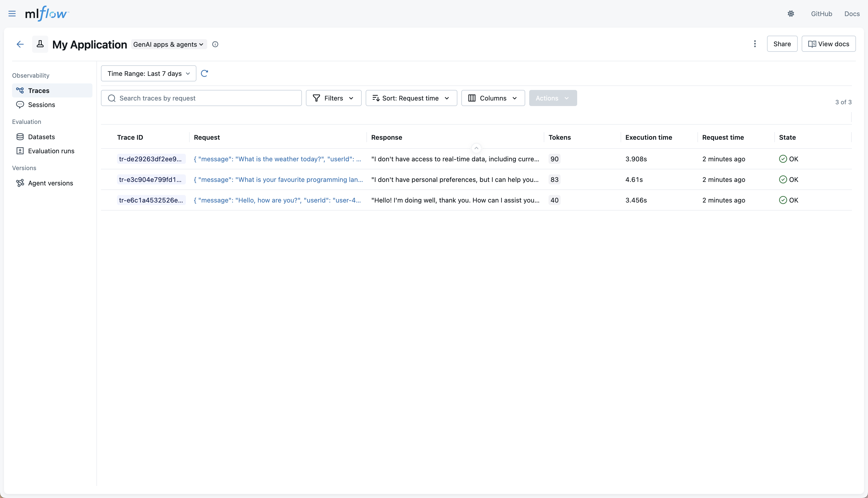Click the experiment flask icon
This screenshot has width=868, height=498.
(40, 44)
